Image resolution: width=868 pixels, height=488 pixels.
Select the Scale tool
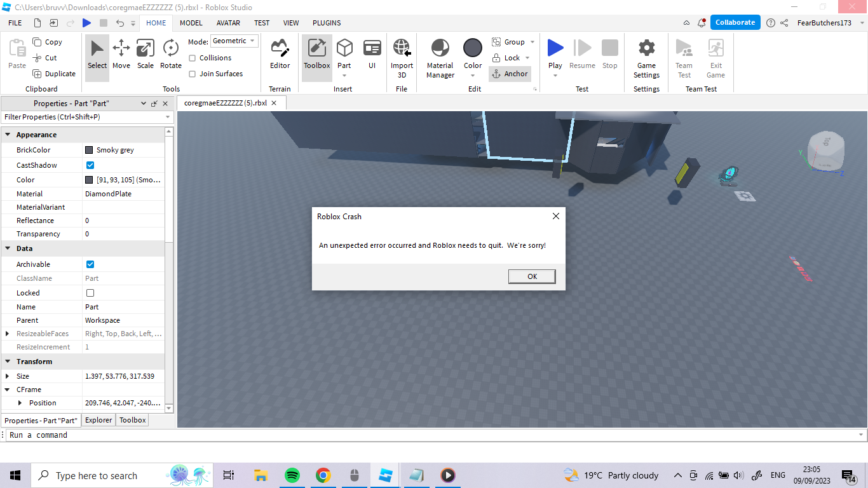(146, 54)
